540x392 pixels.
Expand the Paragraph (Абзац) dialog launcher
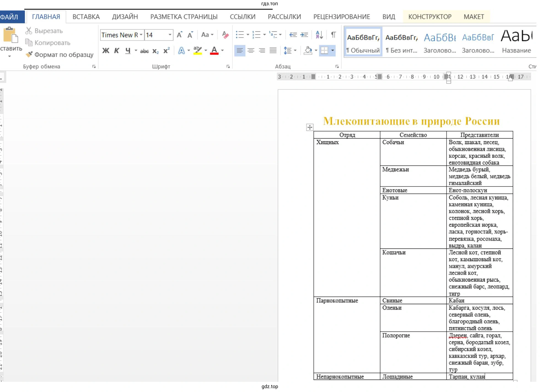point(337,66)
